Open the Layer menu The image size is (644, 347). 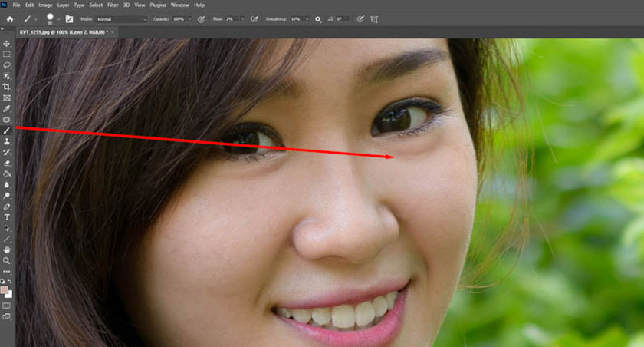pos(63,5)
